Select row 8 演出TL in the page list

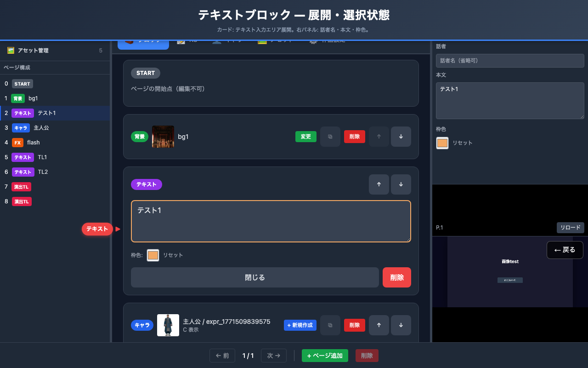click(55, 201)
